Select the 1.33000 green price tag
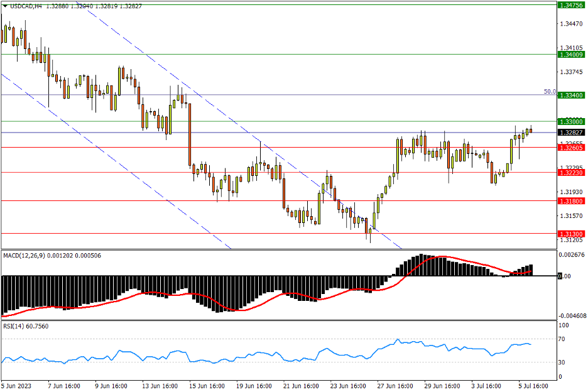 (x=571, y=121)
